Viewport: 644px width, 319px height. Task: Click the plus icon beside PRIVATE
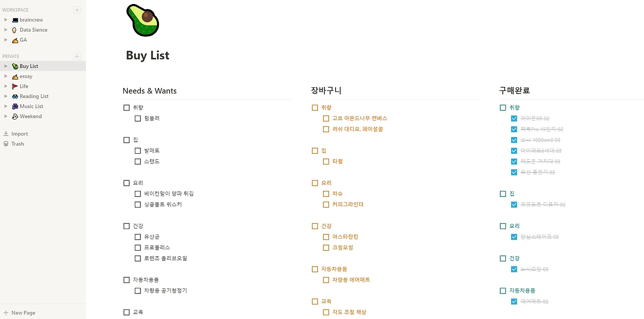pos(77,56)
